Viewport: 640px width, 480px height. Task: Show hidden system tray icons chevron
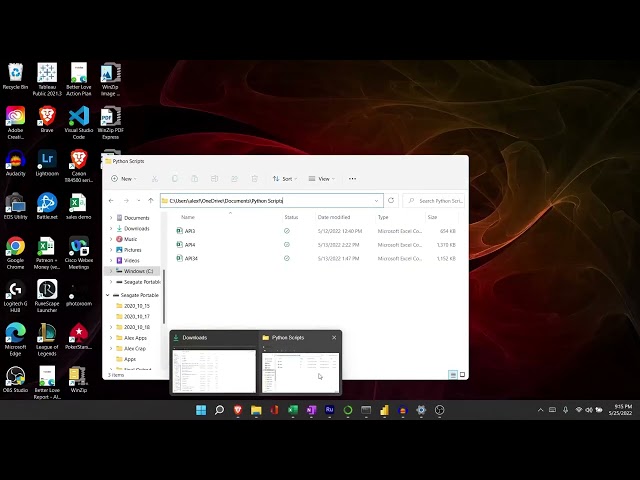click(x=540, y=410)
